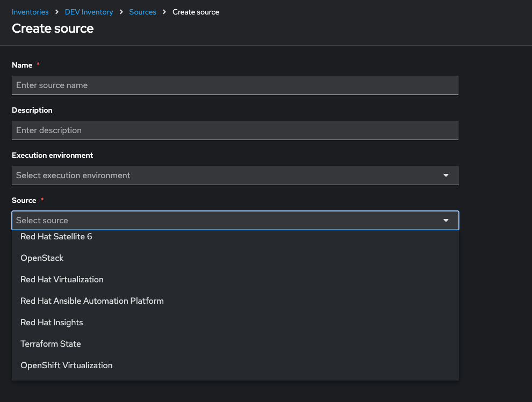Focus the Enter source name field
Image resolution: width=532 pixels, height=402 pixels.
[235, 85]
